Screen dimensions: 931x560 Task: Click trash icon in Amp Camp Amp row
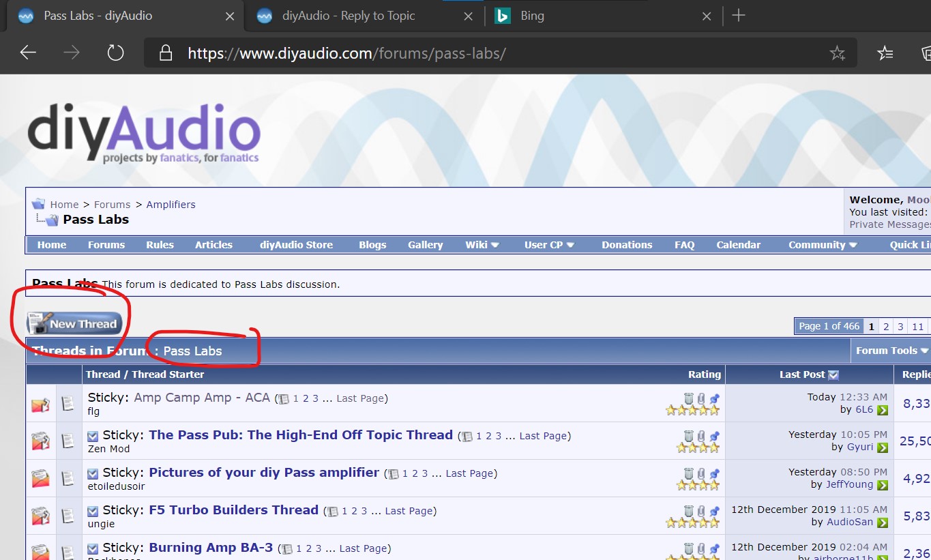689,398
